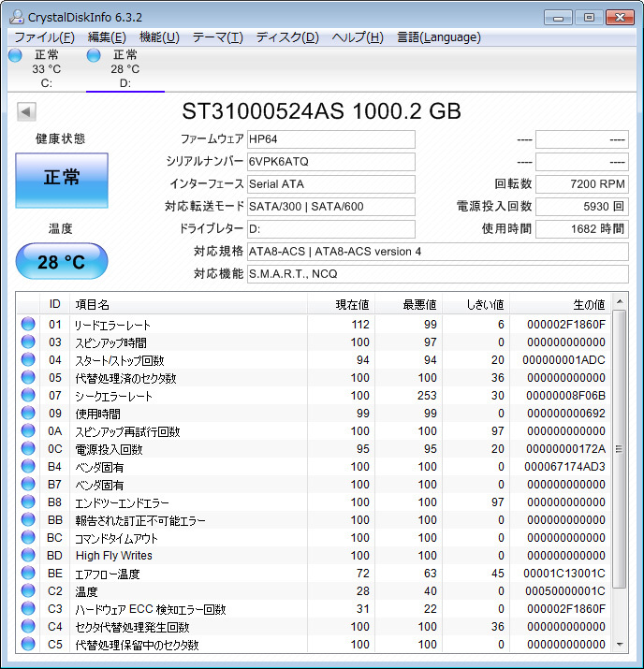644x669 pixels.
Task: Click status orb of コマンドタイムアウト row
Action: 28,537
